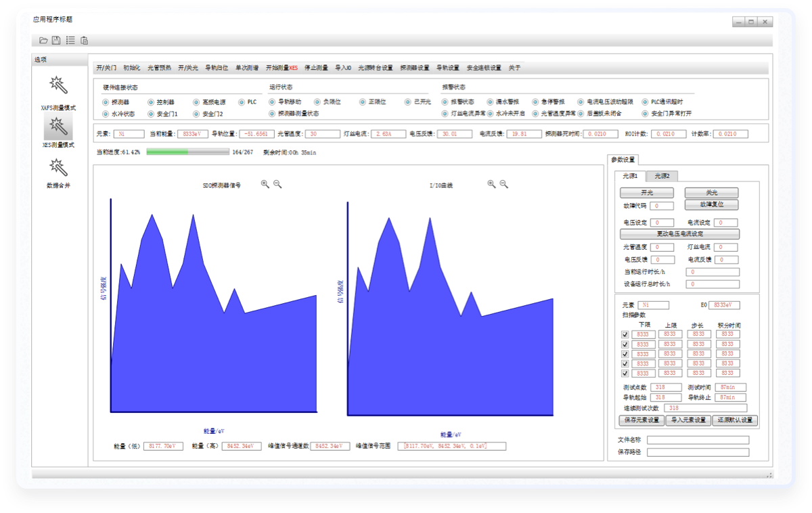This screenshot has width=812, height=513.
Task: Switch to the 光源2 tab
Action: (661, 176)
